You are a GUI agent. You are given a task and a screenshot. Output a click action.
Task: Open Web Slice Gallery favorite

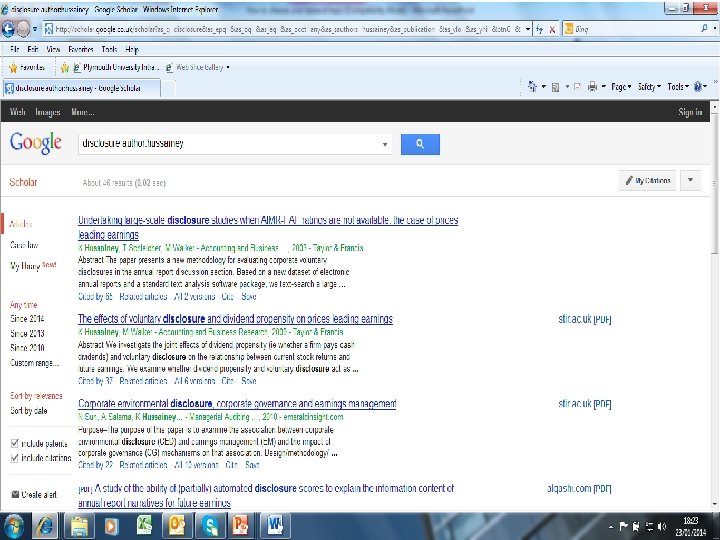195,68
